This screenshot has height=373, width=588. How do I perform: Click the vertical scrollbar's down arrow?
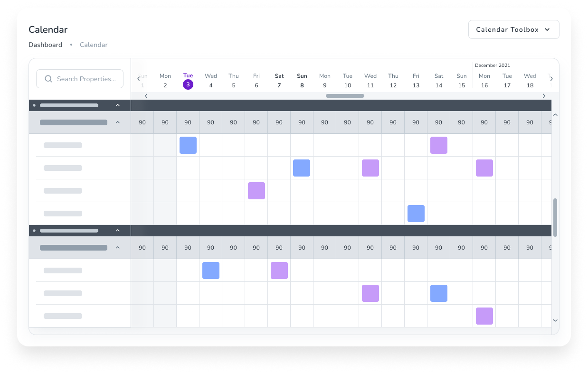pos(555,321)
